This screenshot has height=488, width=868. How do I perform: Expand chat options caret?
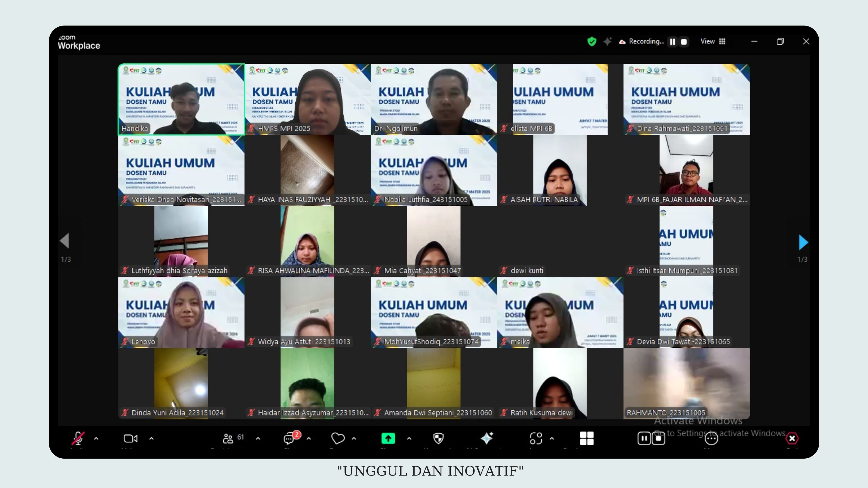coord(309,439)
